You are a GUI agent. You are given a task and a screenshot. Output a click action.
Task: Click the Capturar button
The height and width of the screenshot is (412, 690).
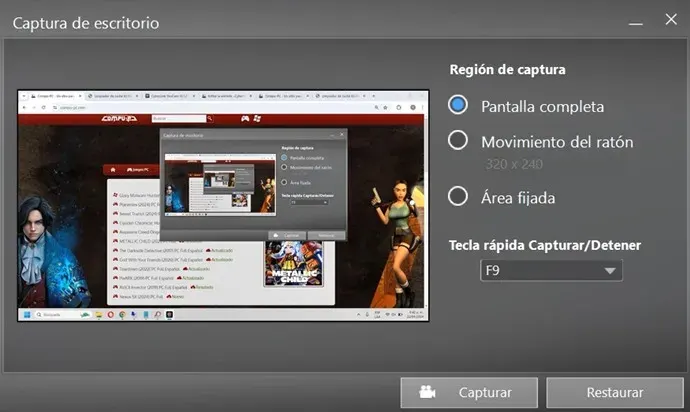(x=469, y=392)
